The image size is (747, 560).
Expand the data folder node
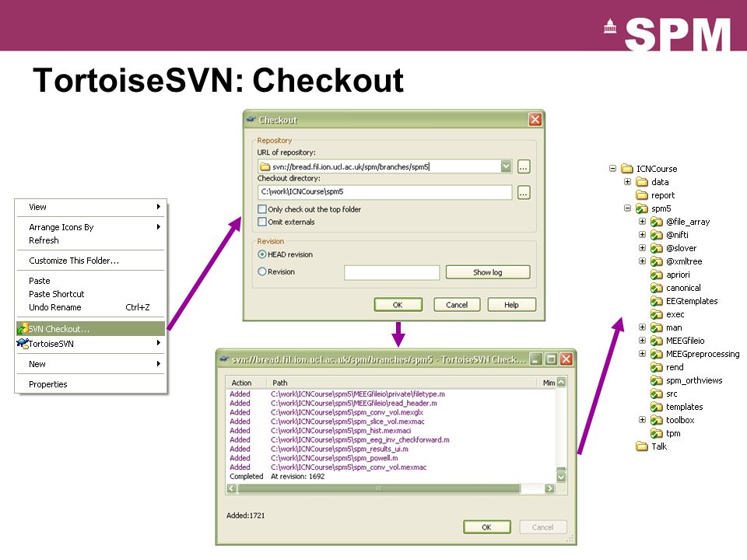pyautogui.click(x=627, y=181)
